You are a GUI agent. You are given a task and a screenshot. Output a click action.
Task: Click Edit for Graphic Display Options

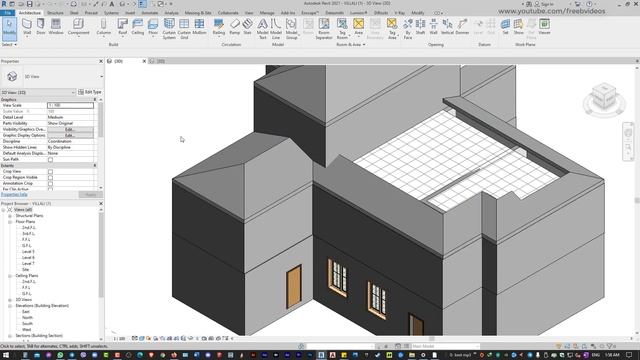(70, 136)
